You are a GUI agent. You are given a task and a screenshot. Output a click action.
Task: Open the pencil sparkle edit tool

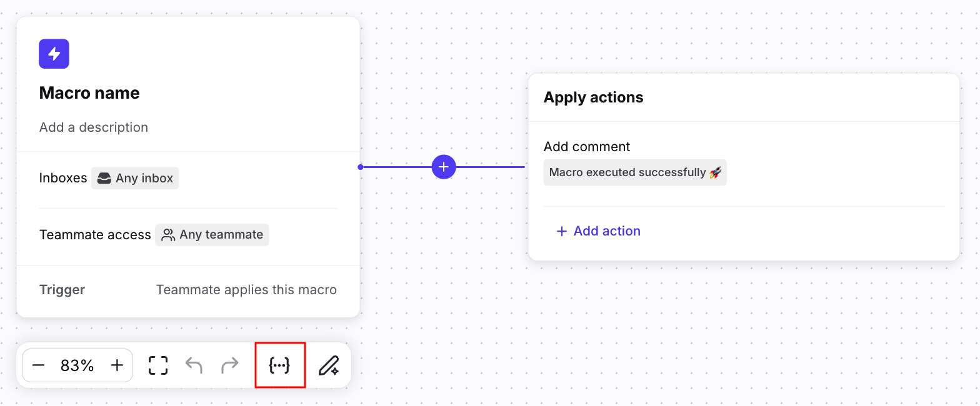click(x=328, y=365)
